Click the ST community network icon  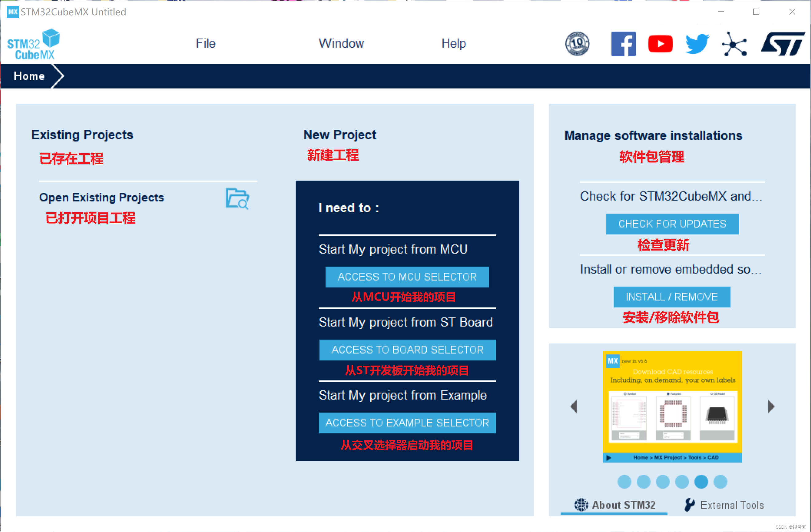[734, 44]
